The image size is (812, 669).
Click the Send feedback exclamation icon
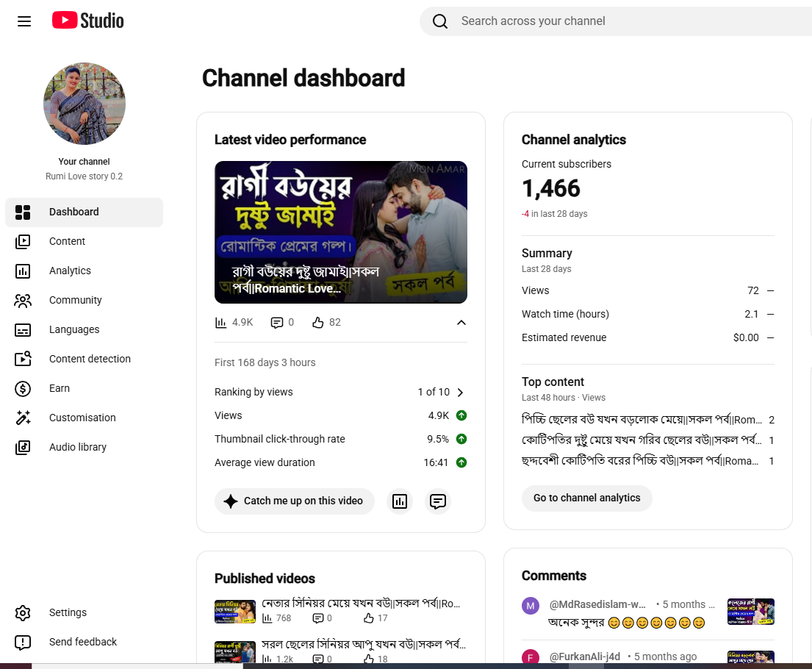pos(23,643)
